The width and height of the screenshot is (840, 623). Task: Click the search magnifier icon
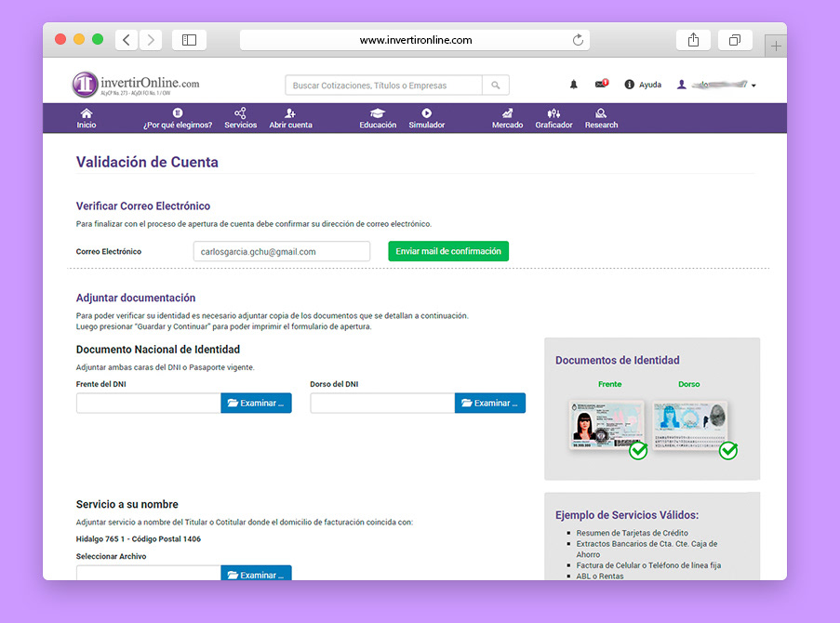click(496, 86)
